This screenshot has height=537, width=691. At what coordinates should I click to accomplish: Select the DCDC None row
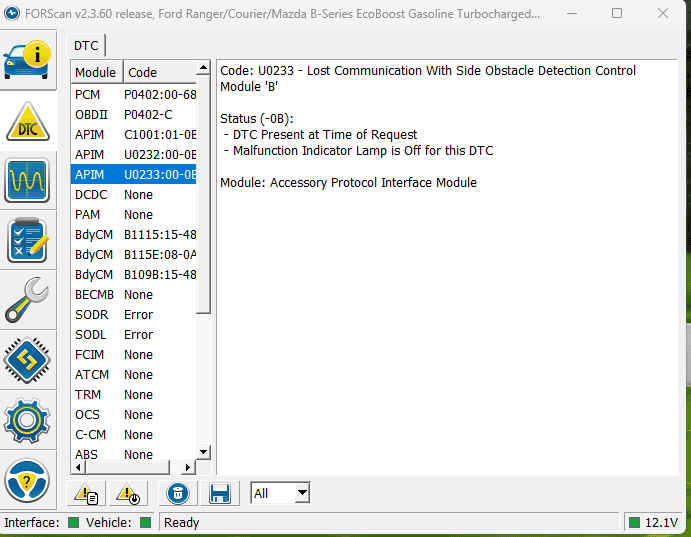pyautogui.click(x=134, y=195)
